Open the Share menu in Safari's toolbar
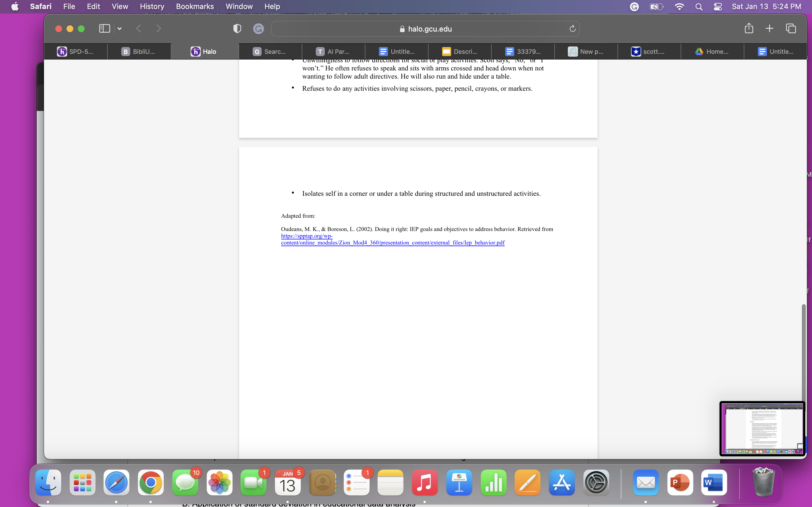Viewport: 812px width, 507px height. 749,28
